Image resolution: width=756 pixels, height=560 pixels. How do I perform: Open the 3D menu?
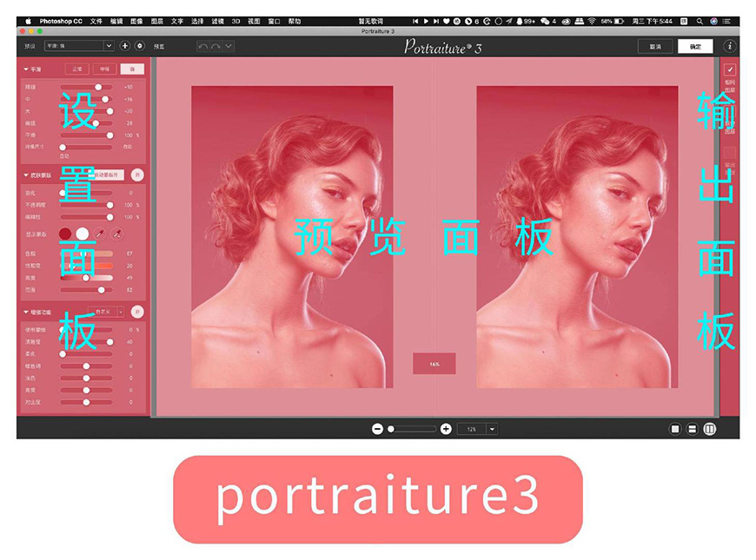[x=235, y=21]
